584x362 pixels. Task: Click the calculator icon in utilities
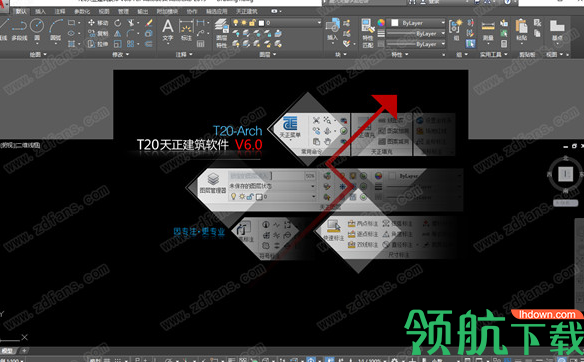(504, 44)
